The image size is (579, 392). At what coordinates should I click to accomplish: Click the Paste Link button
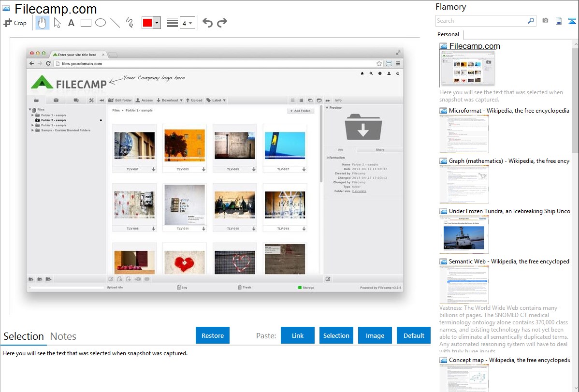click(x=298, y=335)
